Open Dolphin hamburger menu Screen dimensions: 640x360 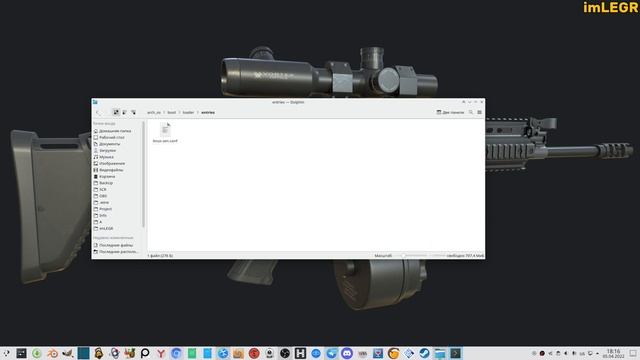[x=480, y=112]
